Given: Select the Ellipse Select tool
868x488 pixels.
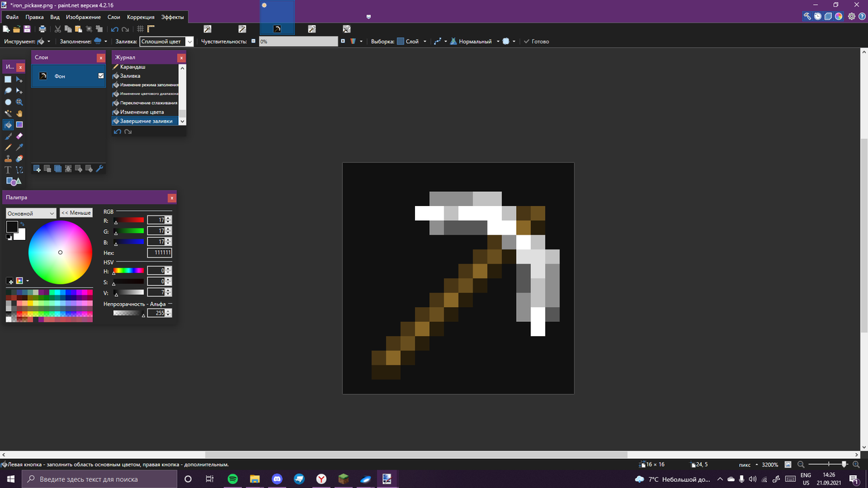Looking at the screenshot, I should 8,102.
